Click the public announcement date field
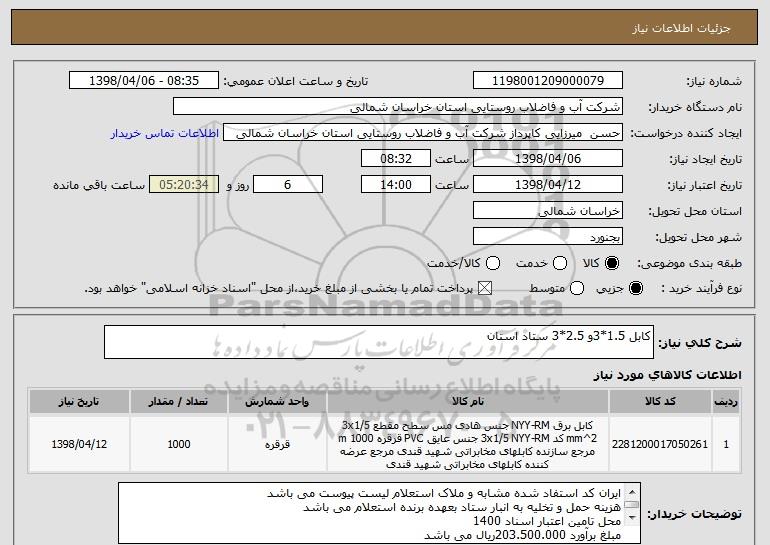The image size is (770, 545). [144, 80]
